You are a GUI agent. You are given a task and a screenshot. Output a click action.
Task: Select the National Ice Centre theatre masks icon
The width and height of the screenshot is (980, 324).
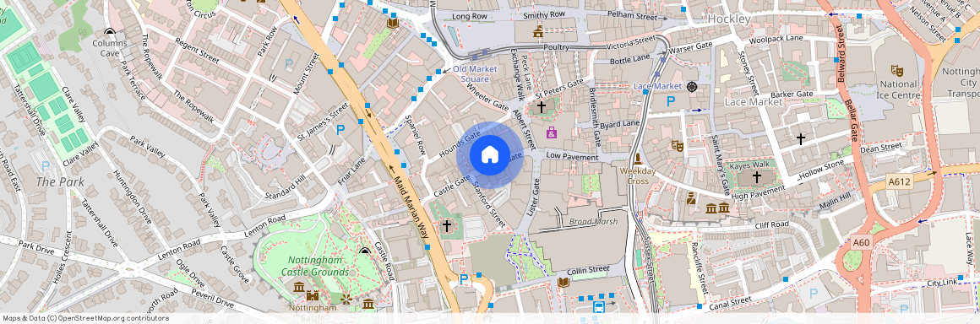coord(897,70)
